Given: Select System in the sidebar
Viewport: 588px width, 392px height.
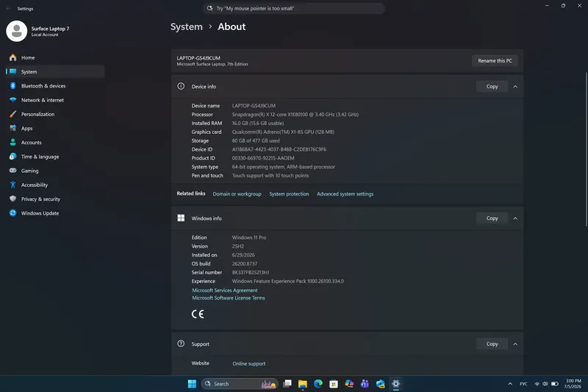Looking at the screenshot, I should pos(55,71).
